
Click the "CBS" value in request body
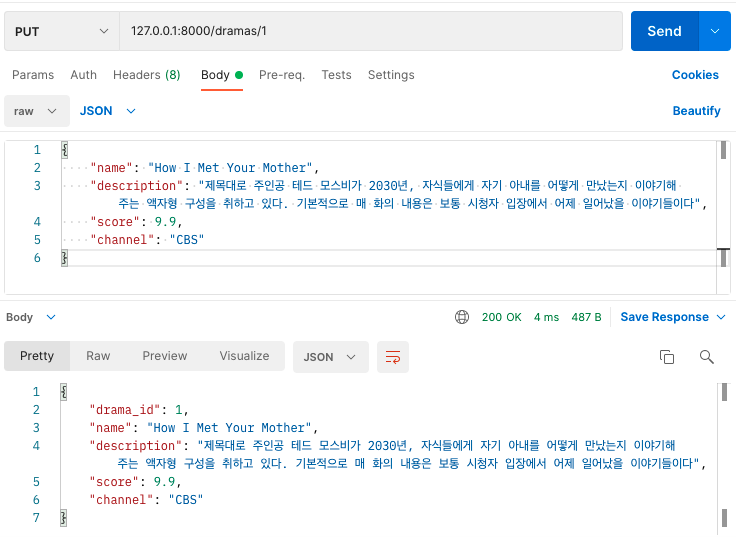(x=187, y=240)
